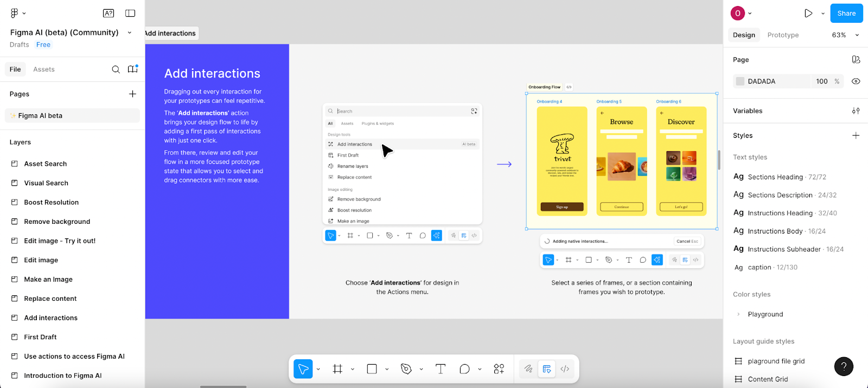Click the canvas vertical scrollbar handle
Viewport: 868px width, 388px height.
click(x=719, y=160)
